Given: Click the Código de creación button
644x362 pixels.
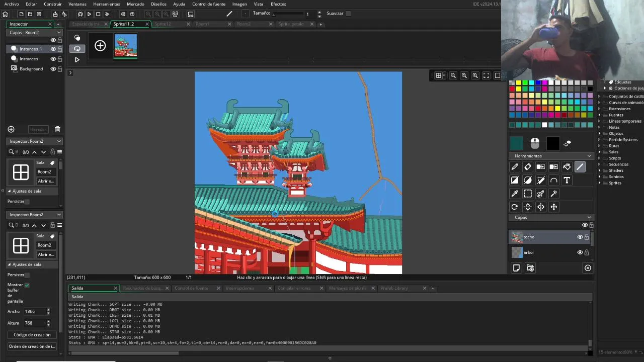Looking at the screenshot, I should 32,335.
